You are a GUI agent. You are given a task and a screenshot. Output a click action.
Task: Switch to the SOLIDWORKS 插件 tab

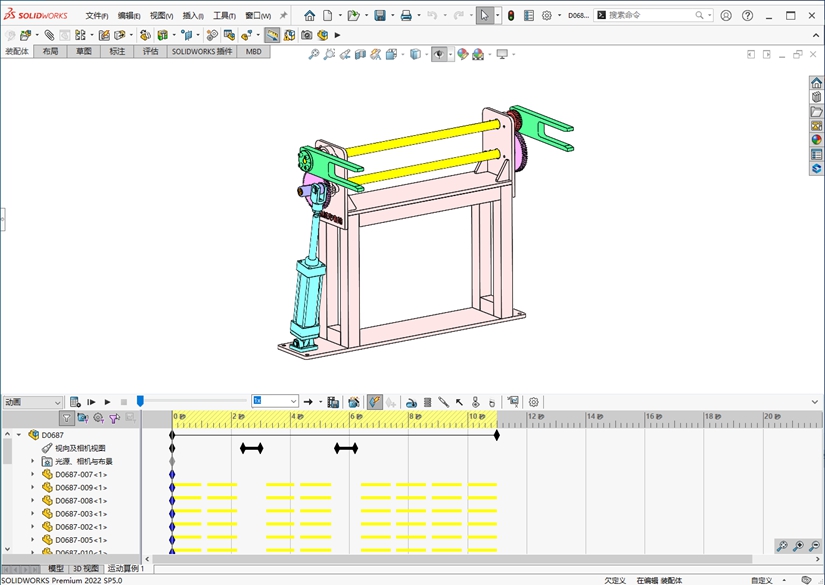coord(202,51)
